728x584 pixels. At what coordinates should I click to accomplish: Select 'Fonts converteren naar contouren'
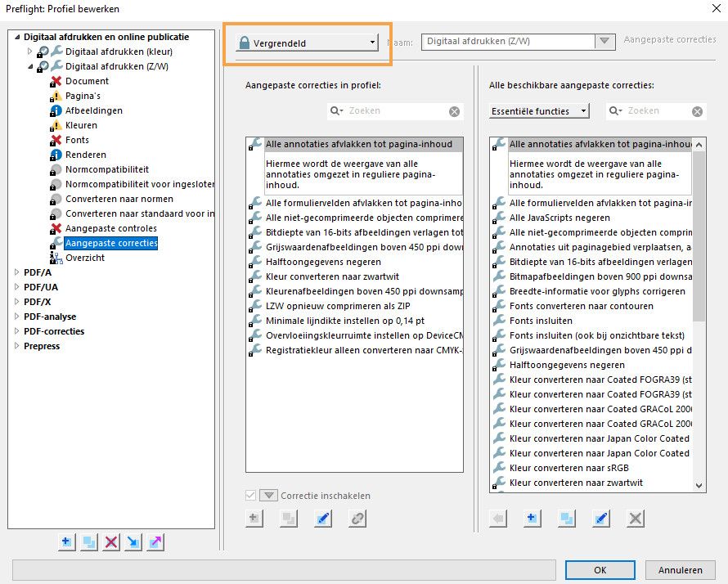(582, 306)
